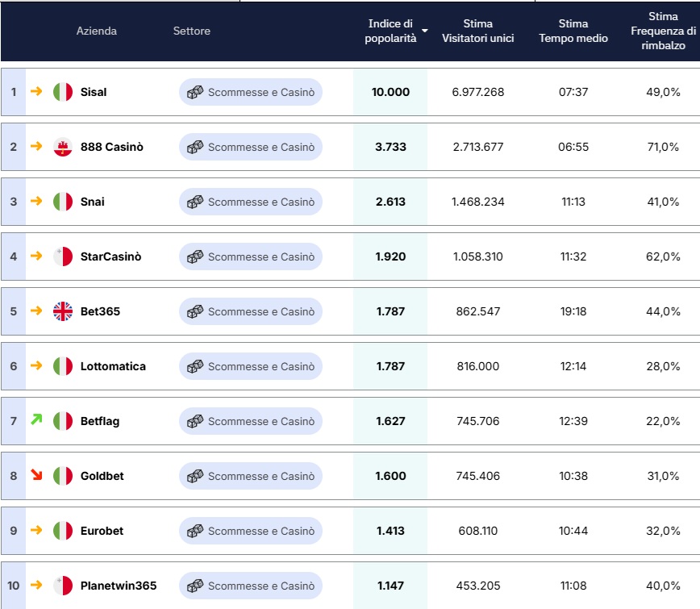Sort by the Azienda column header
Screen dimensions: 700x609
click(x=97, y=31)
